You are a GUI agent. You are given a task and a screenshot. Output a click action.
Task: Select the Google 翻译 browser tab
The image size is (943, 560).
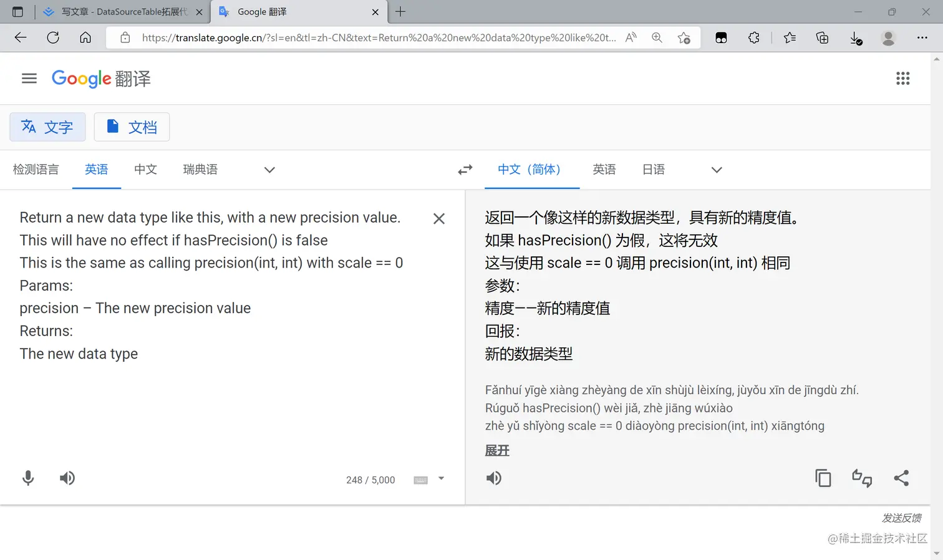point(299,12)
